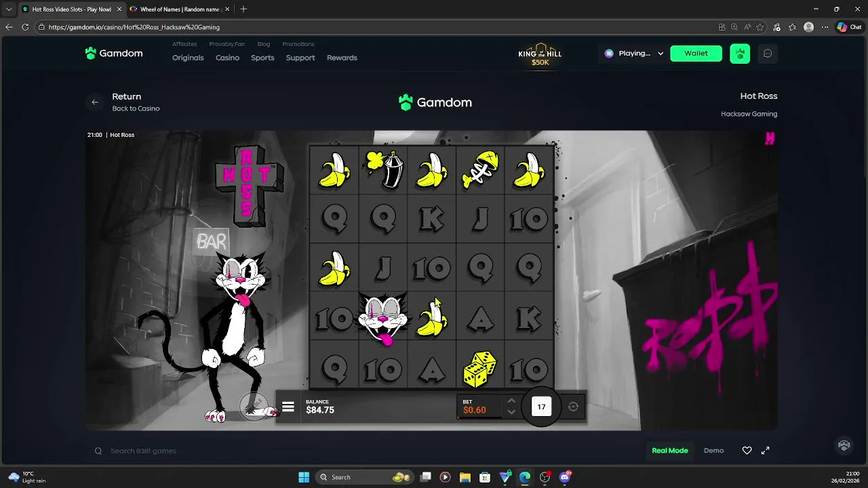Viewport: 868px width, 488px height.
Task: Open browser Settings and more menu
Action: 825,27
